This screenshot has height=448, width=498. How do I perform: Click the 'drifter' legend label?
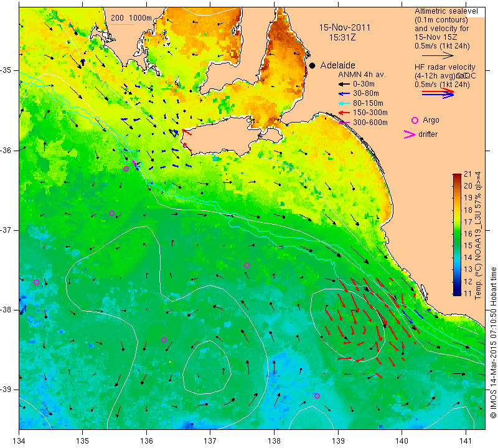tap(428, 134)
